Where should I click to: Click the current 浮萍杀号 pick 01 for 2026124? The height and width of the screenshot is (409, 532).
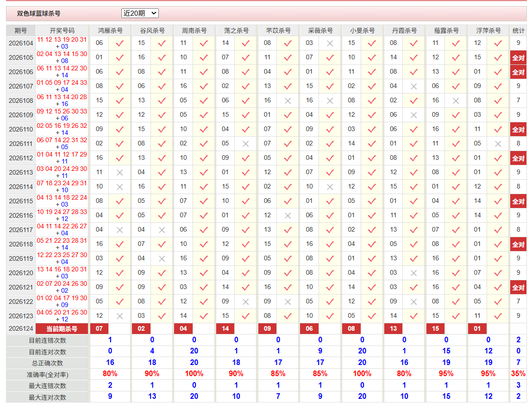pyautogui.click(x=477, y=328)
